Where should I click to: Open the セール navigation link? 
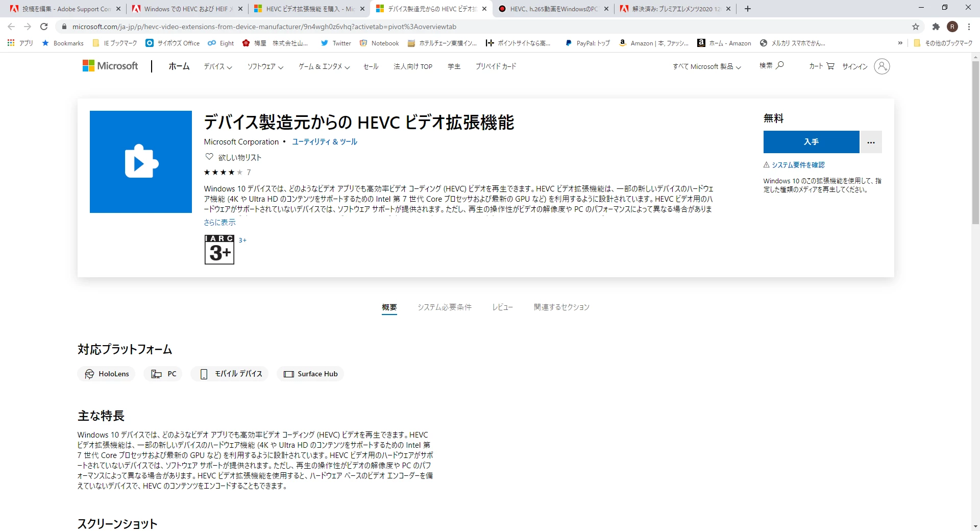(x=371, y=66)
